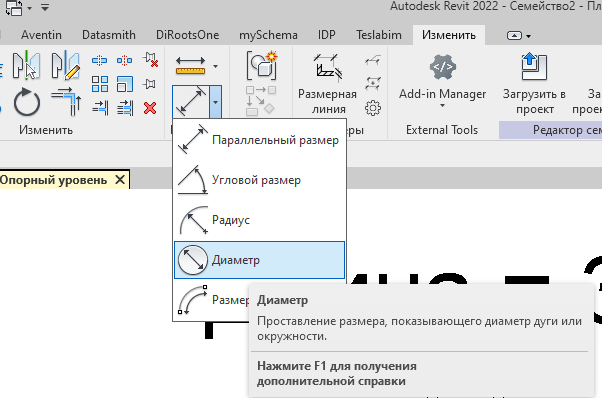Click the red Delete X icon
This screenshot has height=398, width=602.
click(150, 108)
